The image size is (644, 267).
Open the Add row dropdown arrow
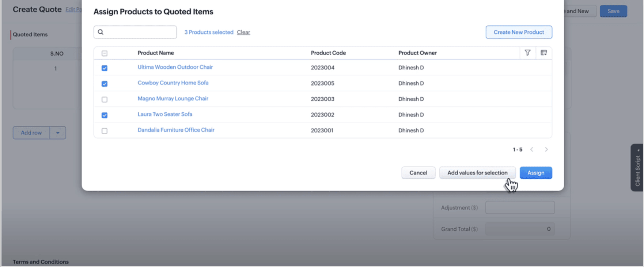(58, 133)
